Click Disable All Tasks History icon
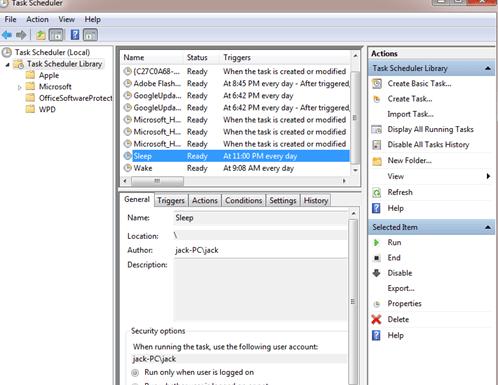The width and height of the screenshot is (498, 385). click(377, 145)
